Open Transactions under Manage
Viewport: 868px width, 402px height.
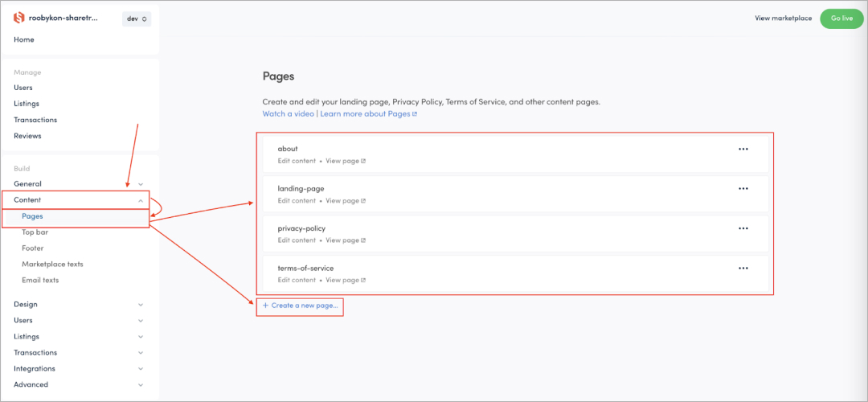pos(35,120)
